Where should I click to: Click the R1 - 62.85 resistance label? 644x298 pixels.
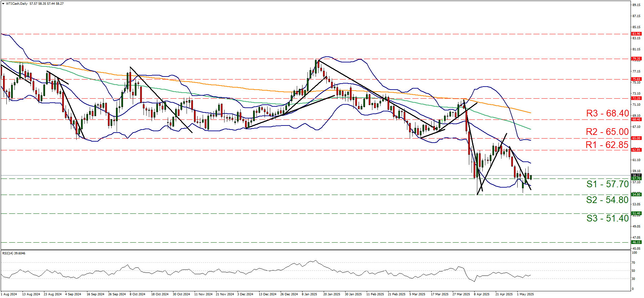point(607,145)
